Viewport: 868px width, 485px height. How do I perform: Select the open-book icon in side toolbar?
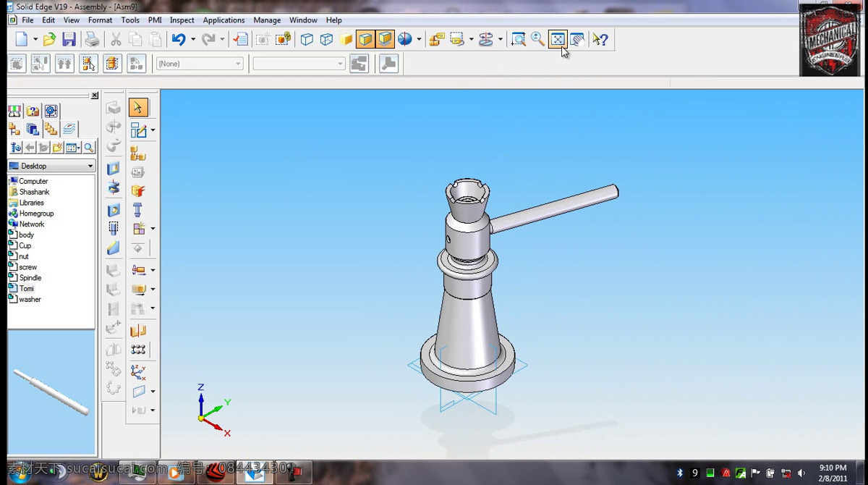tap(138, 331)
